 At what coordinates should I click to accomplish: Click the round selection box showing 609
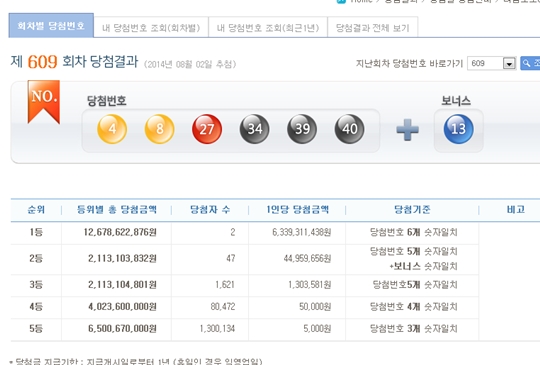point(491,63)
